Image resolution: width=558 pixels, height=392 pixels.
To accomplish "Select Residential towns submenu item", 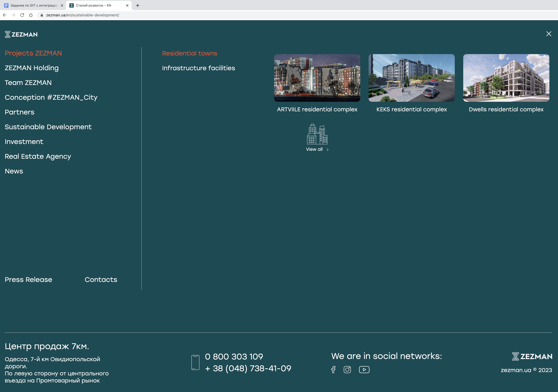I will point(190,53).
